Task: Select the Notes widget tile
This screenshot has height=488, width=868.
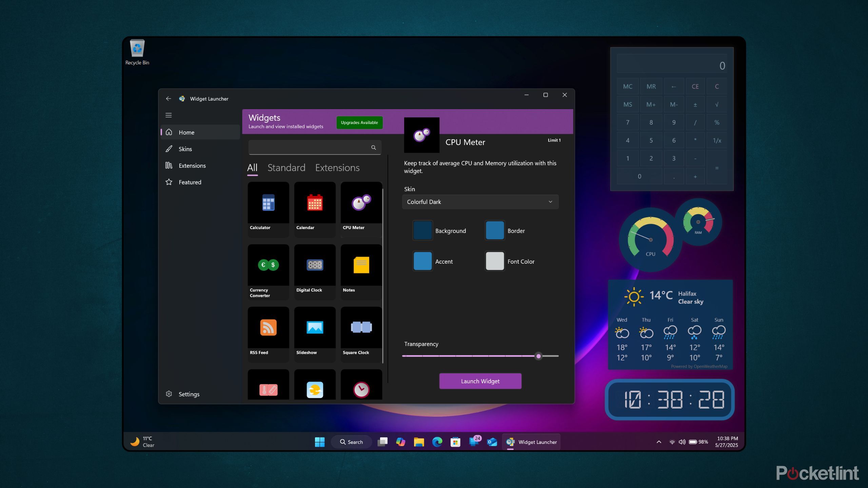Action: pyautogui.click(x=361, y=272)
